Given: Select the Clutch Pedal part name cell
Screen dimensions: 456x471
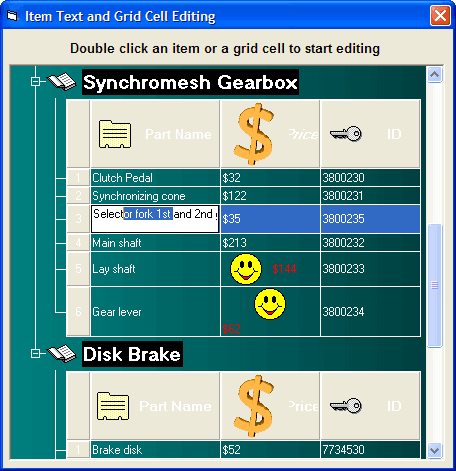Looking at the screenshot, I should point(155,178).
